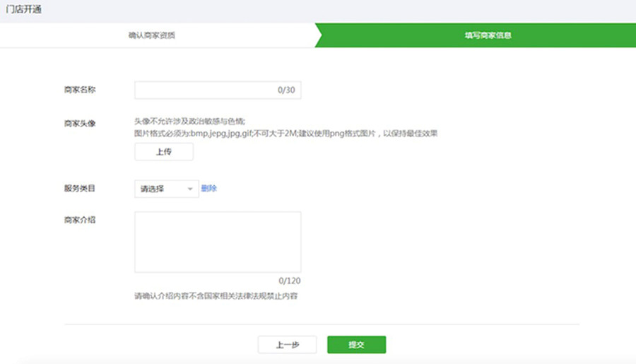Click the 服务类目 field label
636x364 pixels.
pyautogui.click(x=79, y=189)
